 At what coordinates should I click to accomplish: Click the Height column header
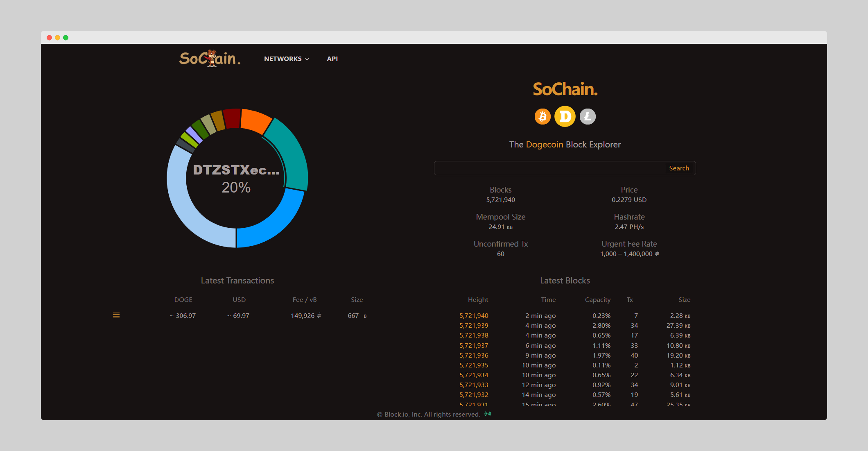coord(478,300)
